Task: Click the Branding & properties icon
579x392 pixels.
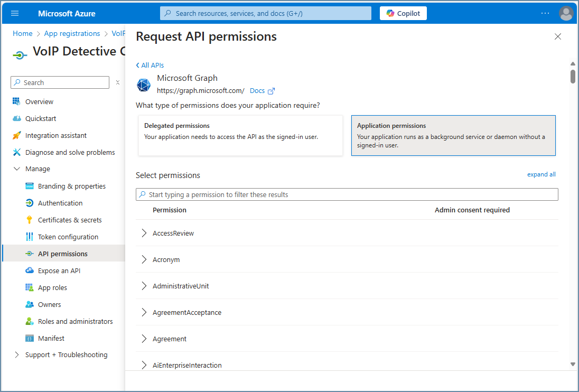Action: point(30,186)
